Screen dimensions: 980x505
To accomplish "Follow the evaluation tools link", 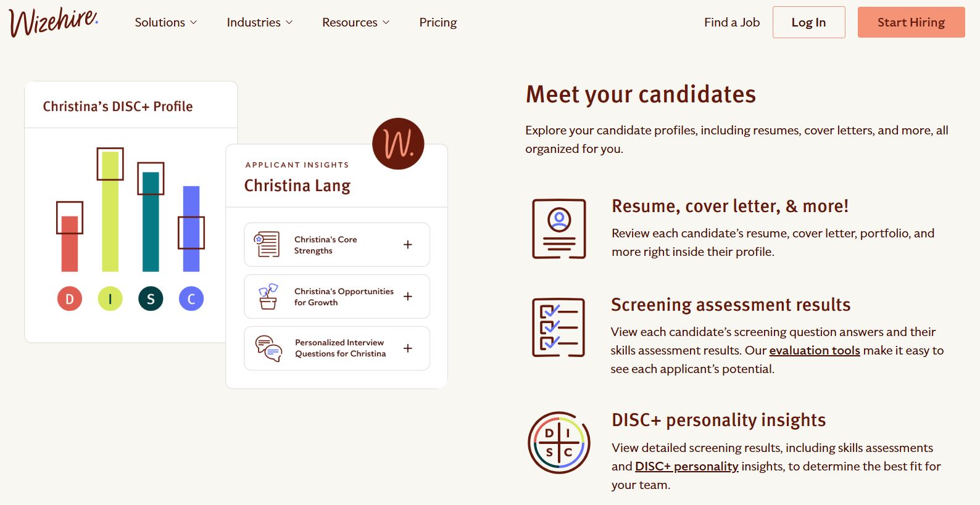I will (x=815, y=350).
